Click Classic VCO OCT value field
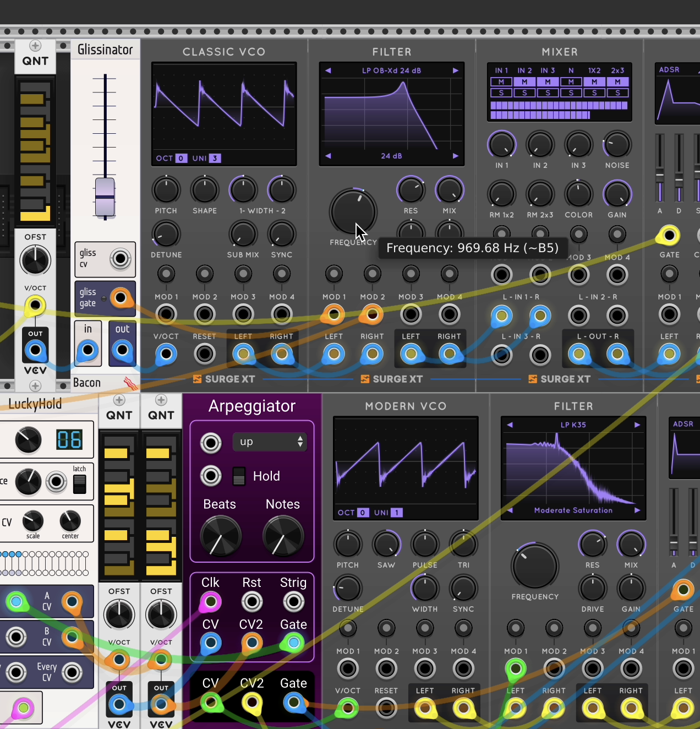This screenshot has width=700, height=729. point(181,158)
